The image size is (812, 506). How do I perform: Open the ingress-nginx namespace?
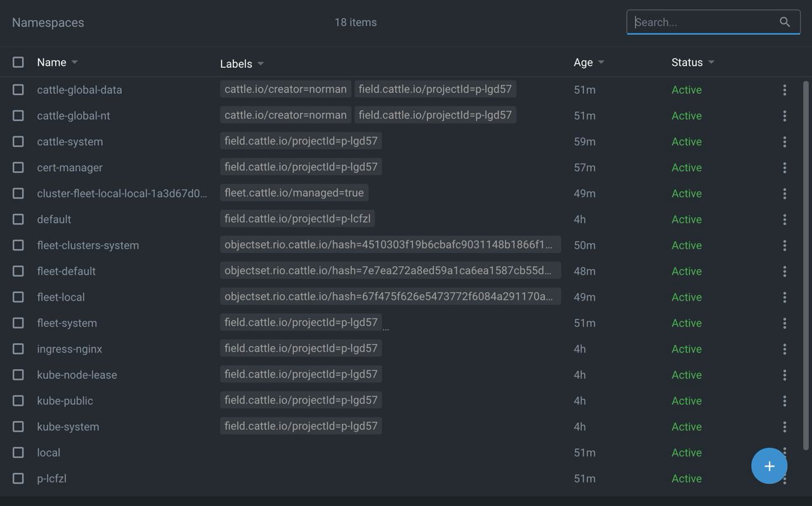[69, 349]
